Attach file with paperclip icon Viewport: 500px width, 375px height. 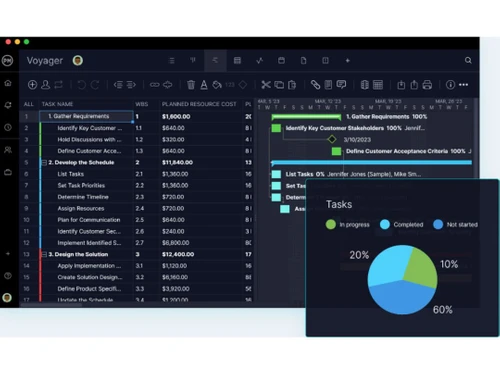click(315, 85)
